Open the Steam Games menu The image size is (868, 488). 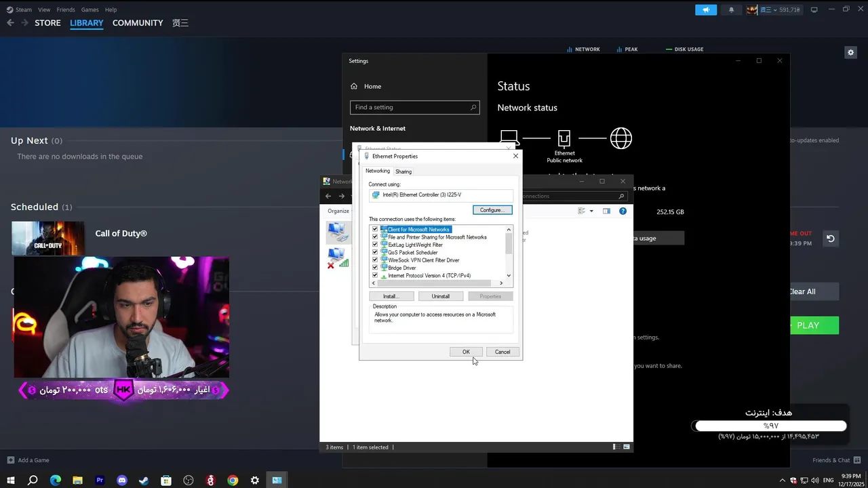click(x=90, y=9)
